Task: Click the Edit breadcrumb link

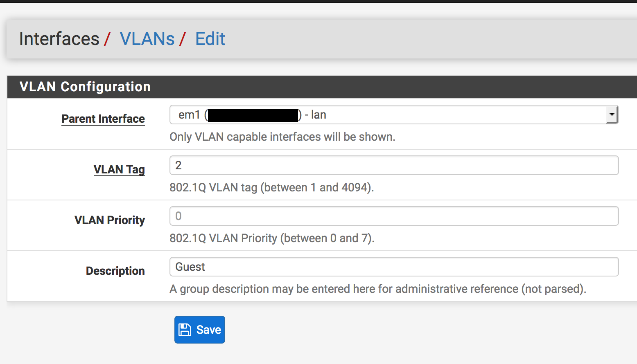Action: 210,39
